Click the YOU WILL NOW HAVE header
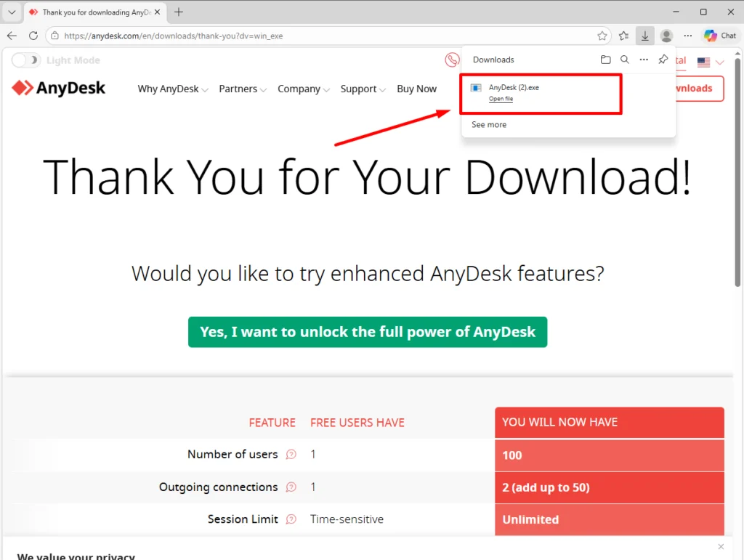The width and height of the screenshot is (744, 560). (610, 422)
